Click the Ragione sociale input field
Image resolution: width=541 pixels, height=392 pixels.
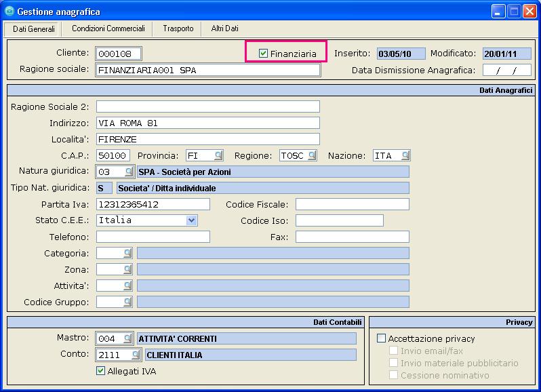click(x=207, y=70)
